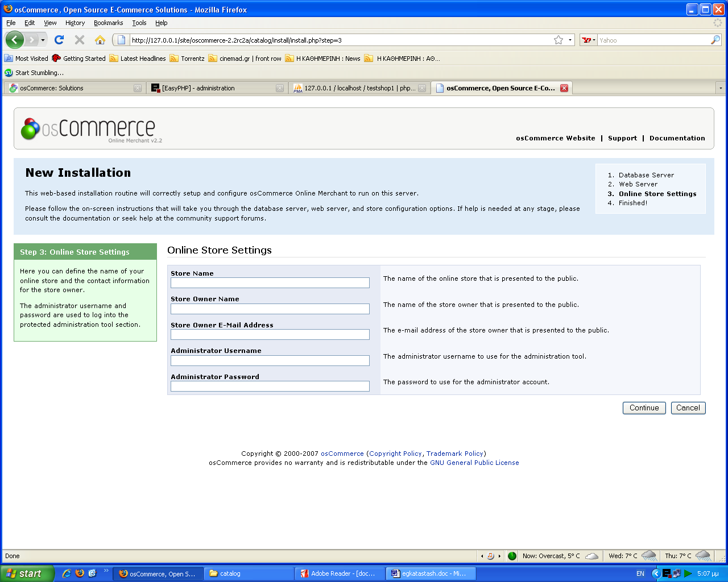The height and width of the screenshot is (582, 728).
Task: Click the Thu: 7° C forecast item
Action: pyautogui.click(x=688, y=556)
